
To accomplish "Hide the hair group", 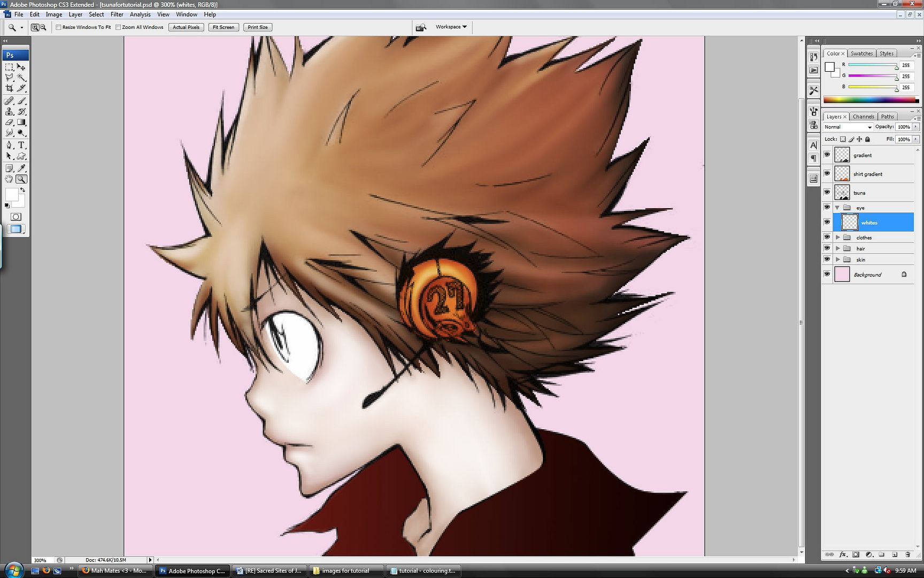I will click(827, 248).
